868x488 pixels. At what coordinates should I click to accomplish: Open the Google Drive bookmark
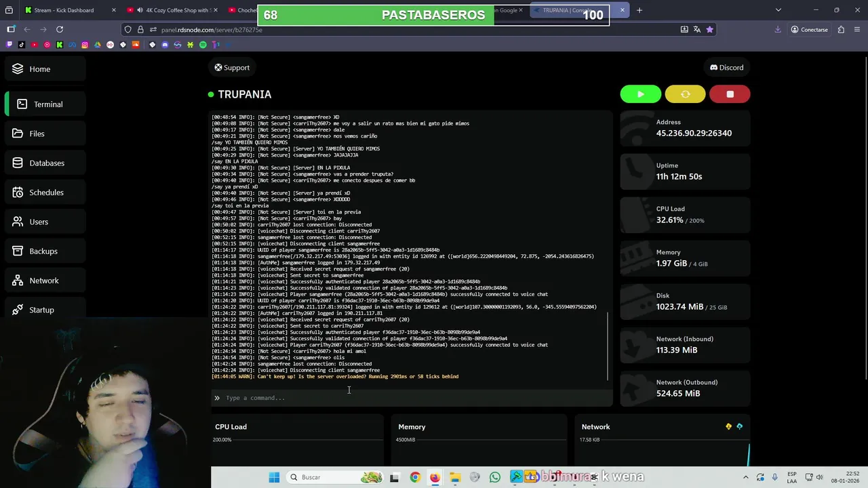tap(97, 45)
